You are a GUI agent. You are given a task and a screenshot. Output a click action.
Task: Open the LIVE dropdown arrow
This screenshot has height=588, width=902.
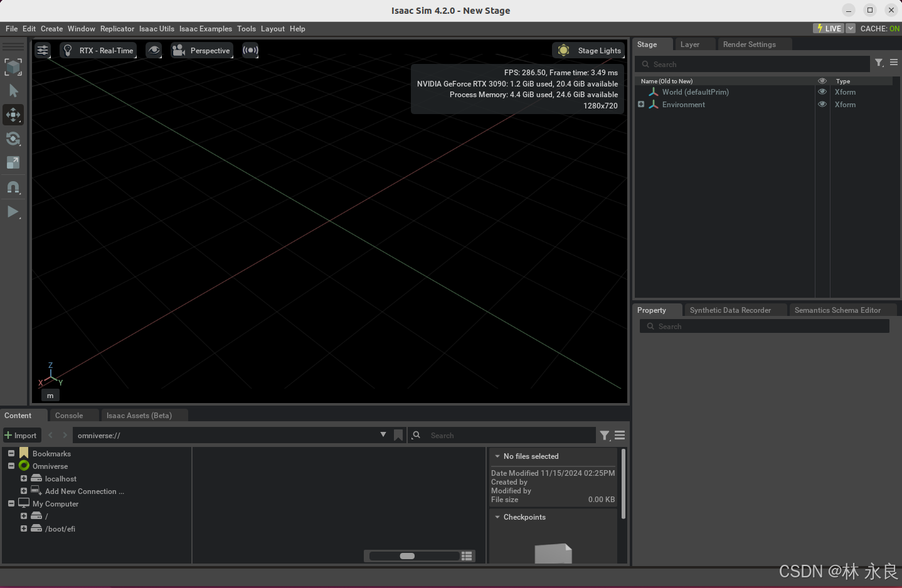click(851, 28)
